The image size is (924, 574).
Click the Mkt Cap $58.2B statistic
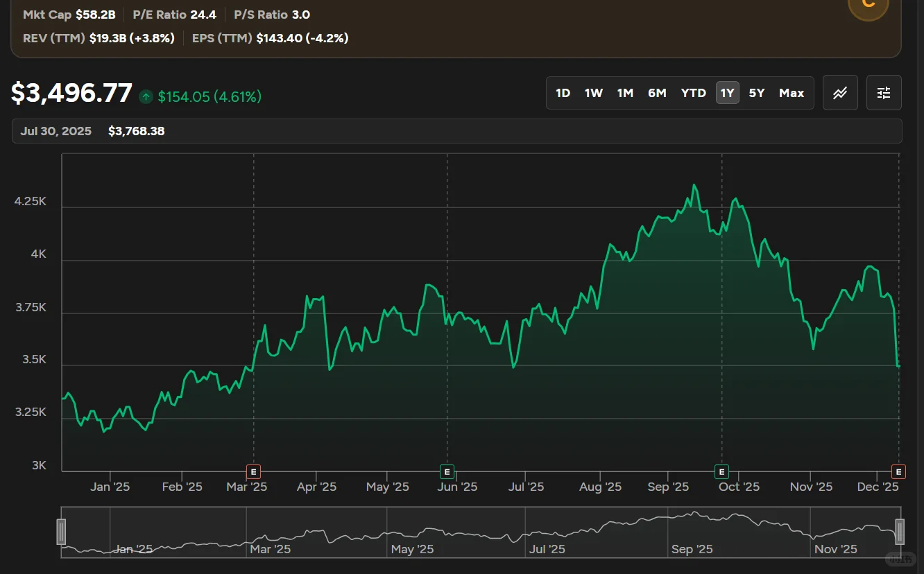[x=69, y=14]
